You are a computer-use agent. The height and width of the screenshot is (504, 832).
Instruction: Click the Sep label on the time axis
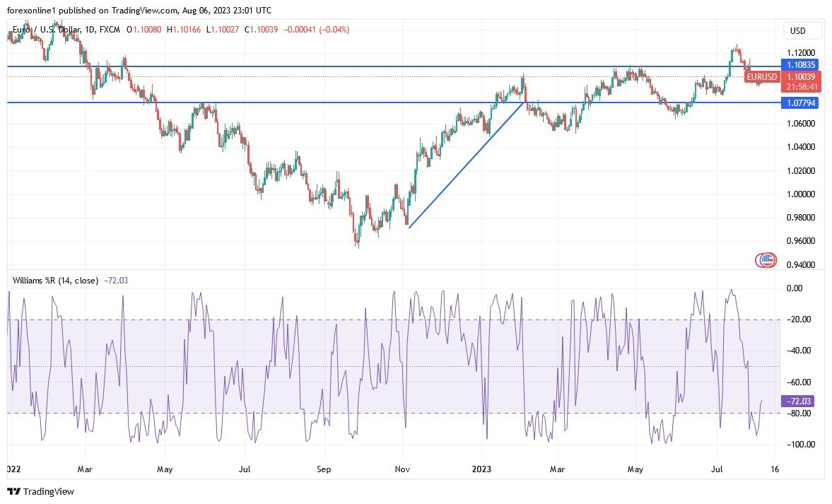point(323,469)
